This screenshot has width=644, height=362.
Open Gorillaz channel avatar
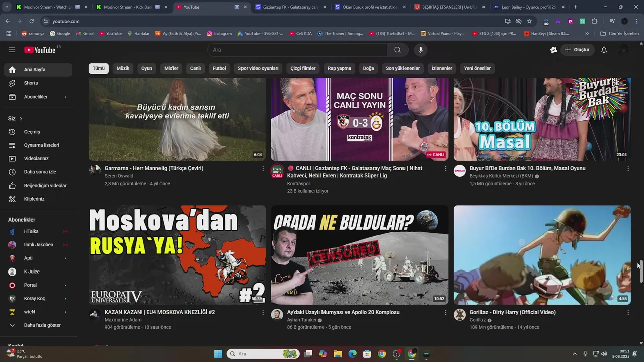(459, 315)
